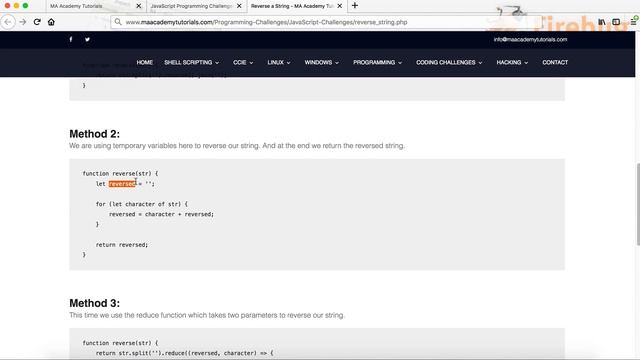Click the Method 2 heading
The width and height of the screenshot is (640, 360).
tap(94, 134)
